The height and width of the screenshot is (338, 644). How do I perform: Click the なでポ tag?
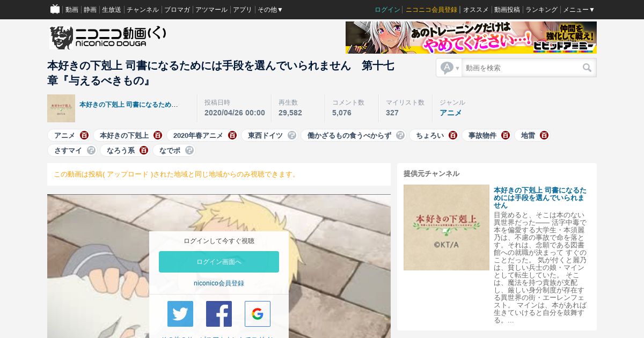(170, 150)
